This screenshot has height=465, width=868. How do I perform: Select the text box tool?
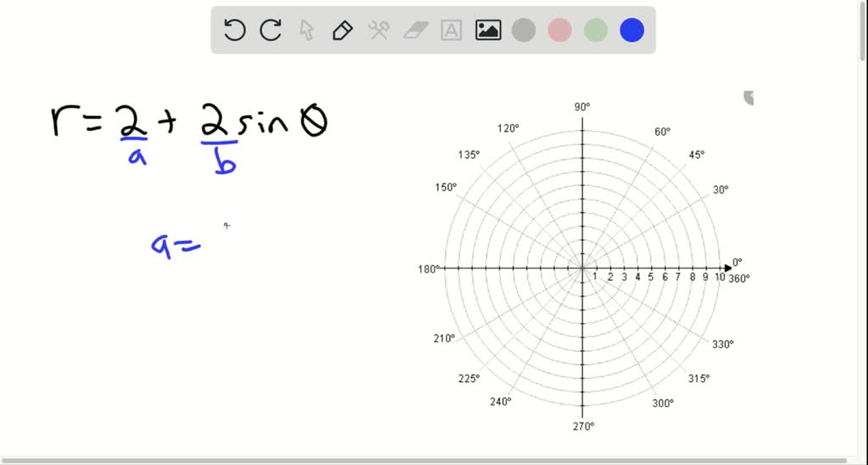coord(451,30)
